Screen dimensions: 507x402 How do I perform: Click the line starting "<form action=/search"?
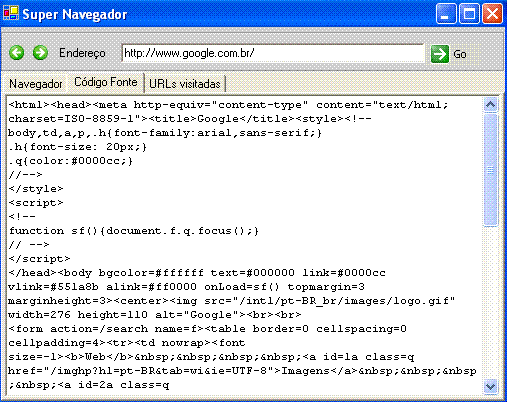(207, 329)
